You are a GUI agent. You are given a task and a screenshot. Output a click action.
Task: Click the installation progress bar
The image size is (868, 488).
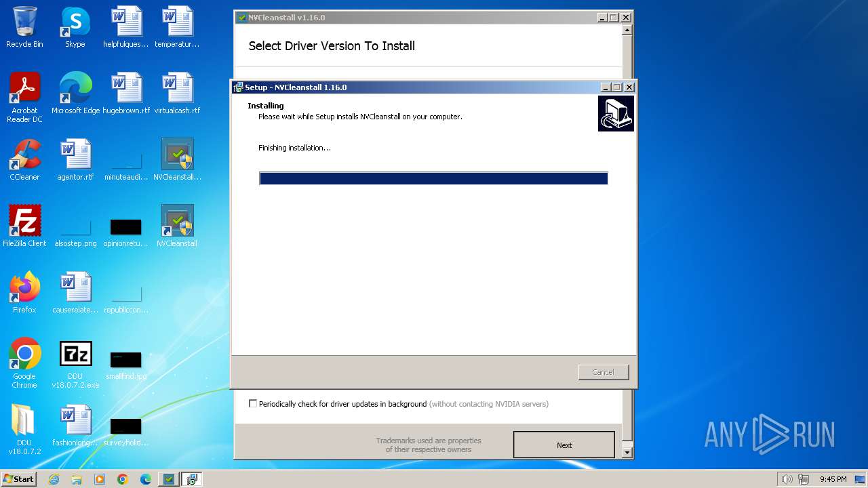(433, 178)
